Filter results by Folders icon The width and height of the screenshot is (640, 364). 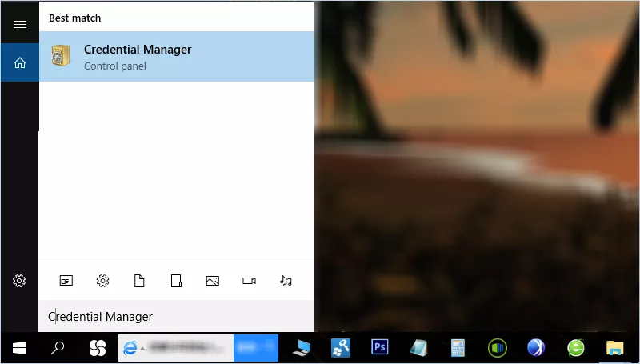pyautogui.click(x=176, y=281)
